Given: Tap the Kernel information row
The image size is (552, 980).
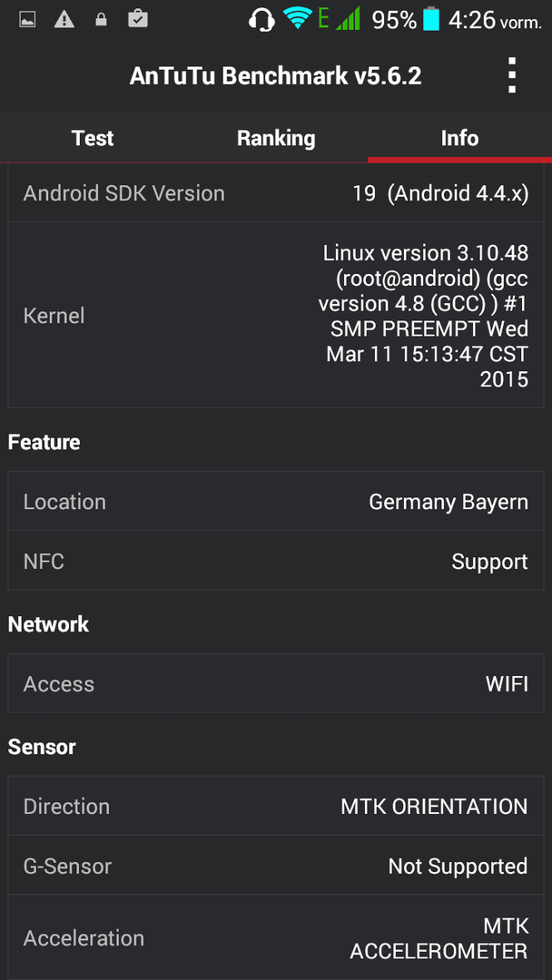Looking at the screenshot, I should pos(276,315).
